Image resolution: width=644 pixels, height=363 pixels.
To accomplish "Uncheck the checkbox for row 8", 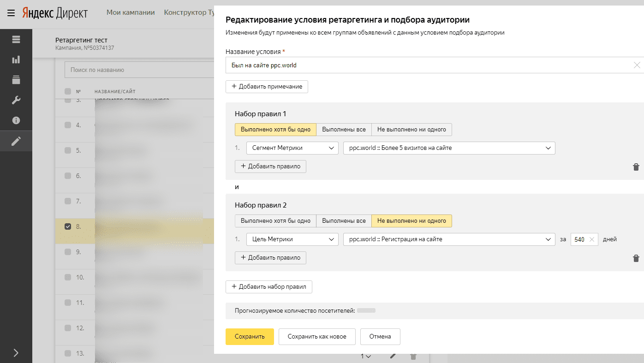I will click(x=68, y=226).
